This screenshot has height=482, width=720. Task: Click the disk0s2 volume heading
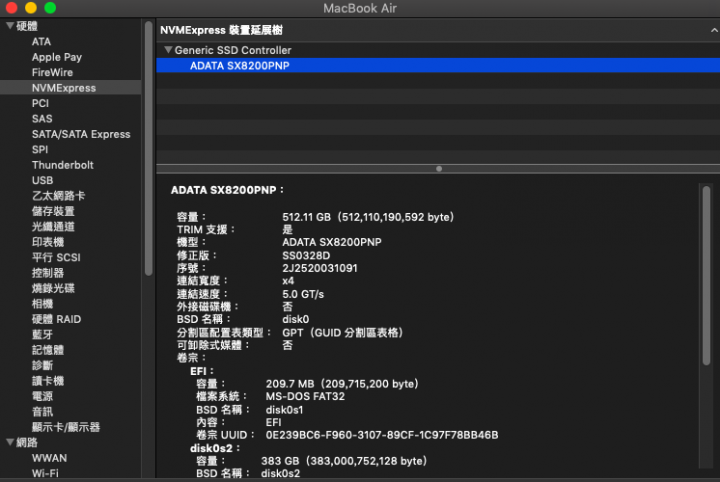coord(215,448)
